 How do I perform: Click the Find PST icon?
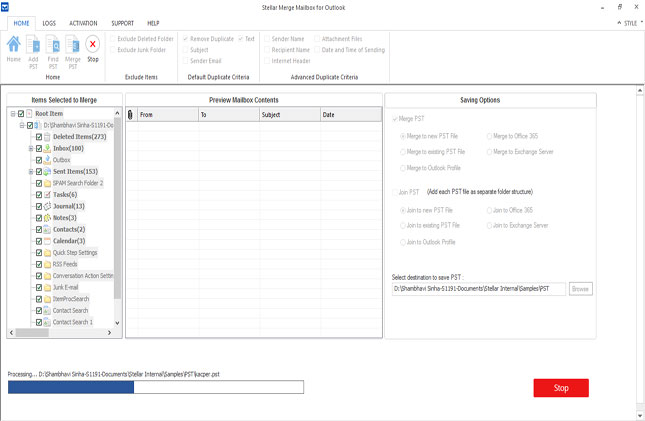53,44
